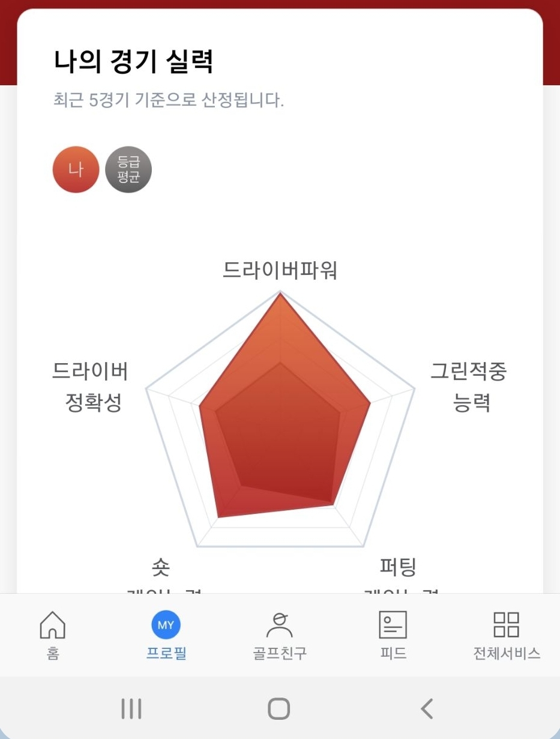560x739 pixels.
Task: Tap the home house icon
Action: click(x=52, y=625)
